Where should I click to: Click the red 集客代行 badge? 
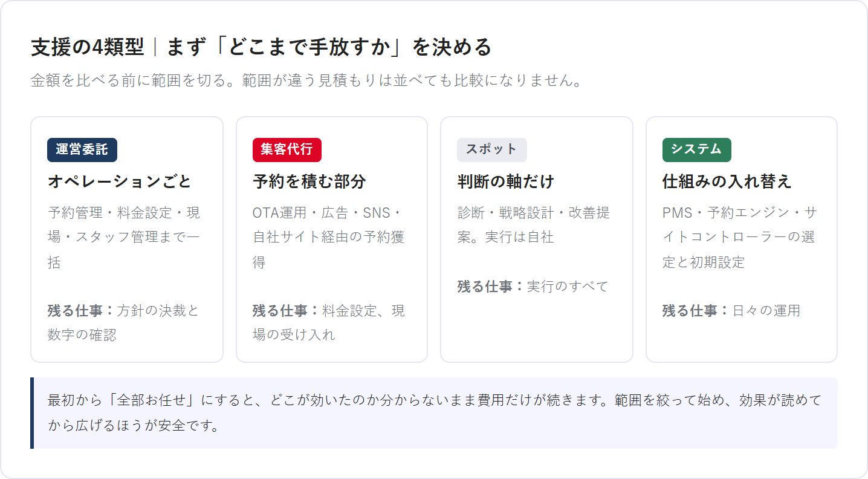click(287, 150)
